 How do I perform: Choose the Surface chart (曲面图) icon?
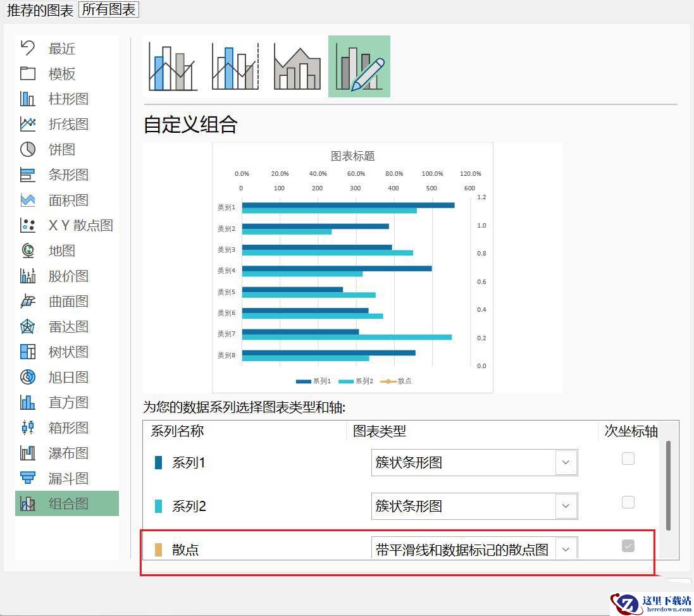point(28,302)
